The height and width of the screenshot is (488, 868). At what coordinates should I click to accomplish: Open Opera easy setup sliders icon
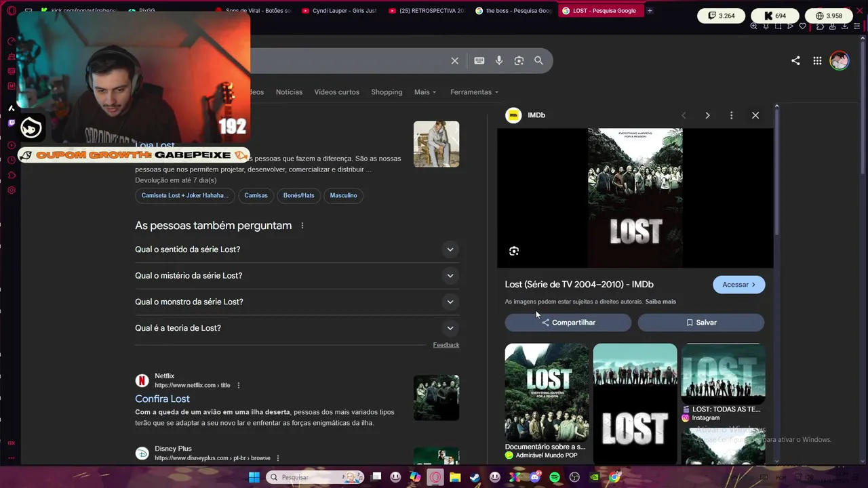pyautogui.click(x=857, y=26)
